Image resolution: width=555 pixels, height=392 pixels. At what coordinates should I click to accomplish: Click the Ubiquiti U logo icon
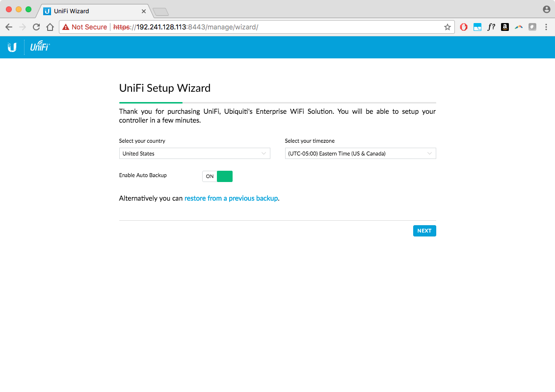point(12,47)
